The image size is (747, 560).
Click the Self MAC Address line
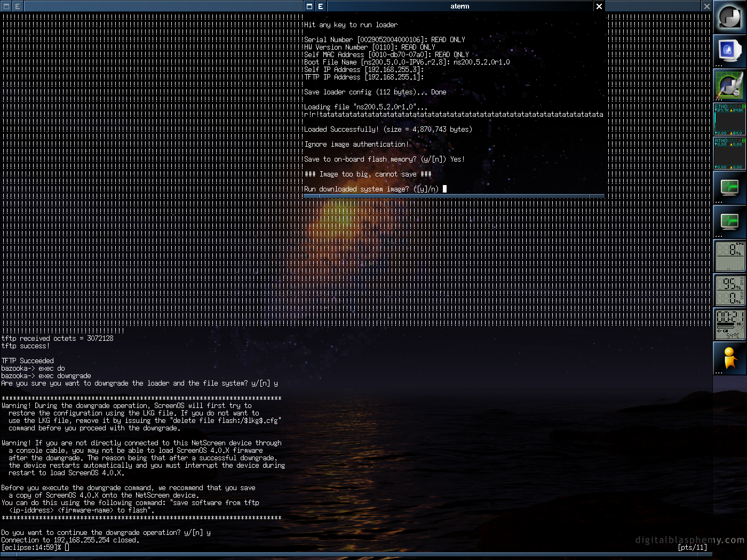click(x=386, y=55)
